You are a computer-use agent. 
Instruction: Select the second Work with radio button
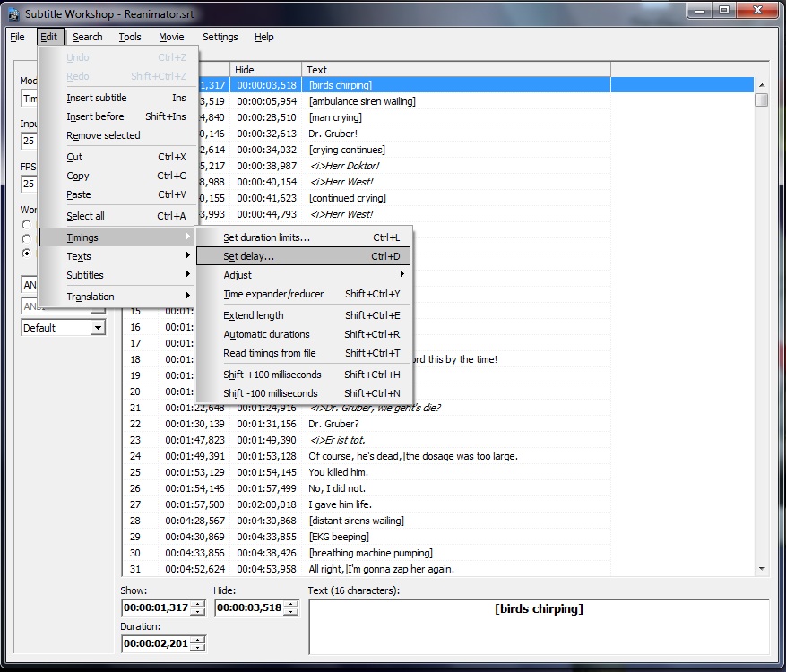point(26,238)
